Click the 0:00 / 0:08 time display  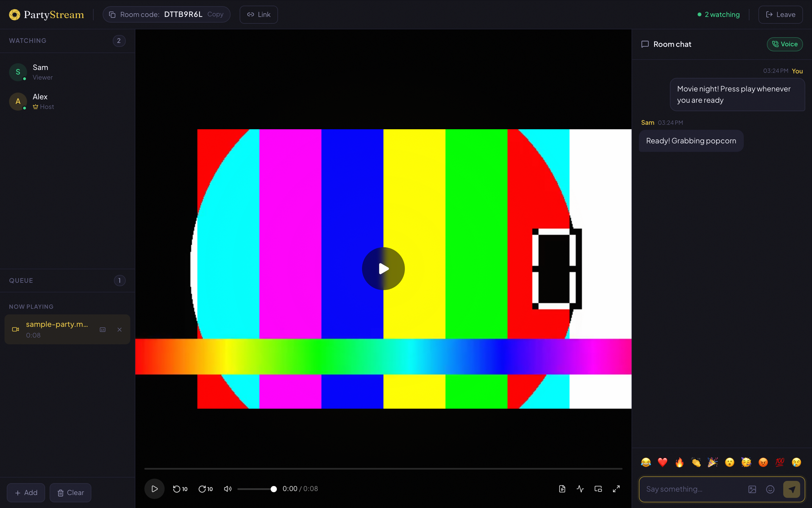click(300, 489)
